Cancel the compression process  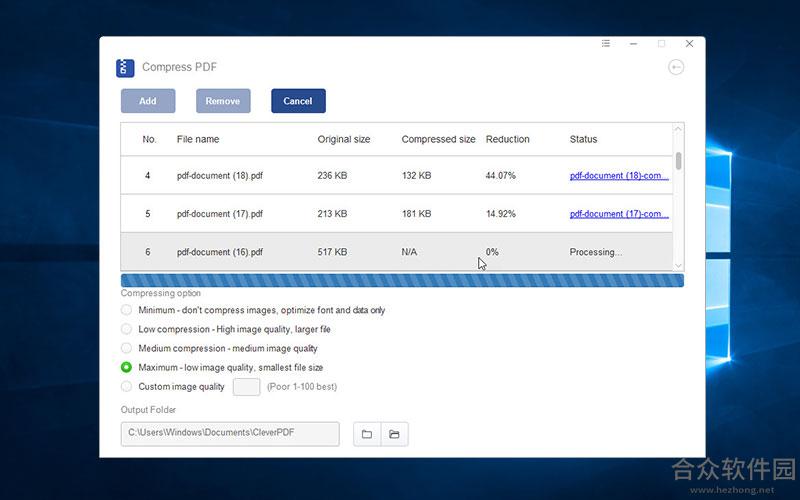[298, 101]
